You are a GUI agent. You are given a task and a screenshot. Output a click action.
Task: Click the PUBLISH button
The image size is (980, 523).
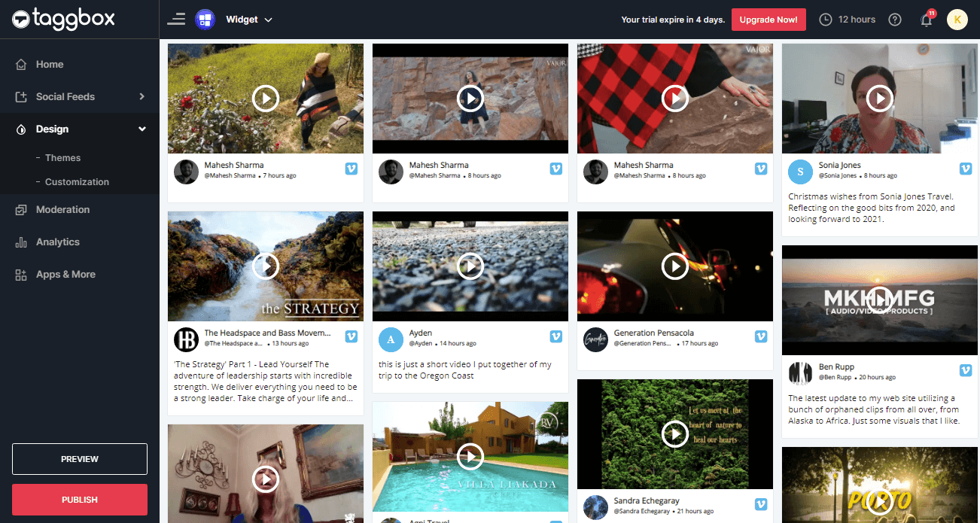(80, 500)
